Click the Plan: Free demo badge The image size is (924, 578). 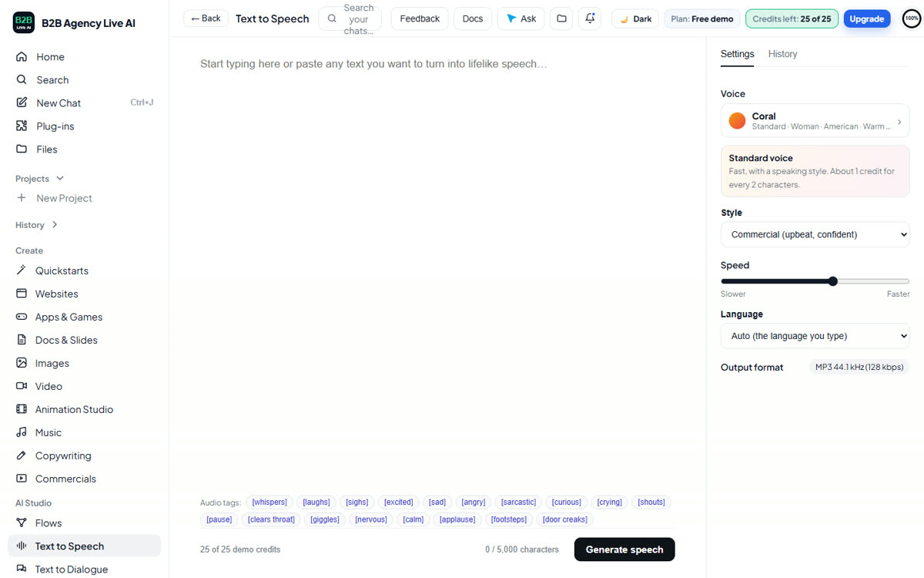click(x=701, y=18)
